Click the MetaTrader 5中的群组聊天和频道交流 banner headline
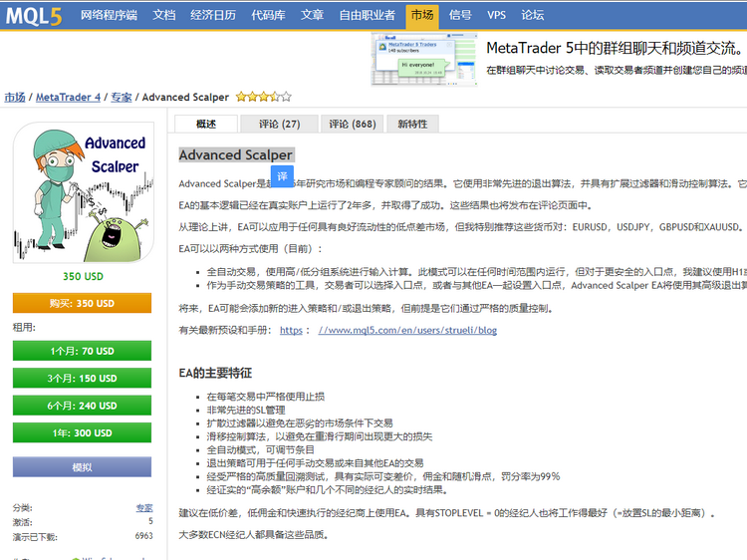The image size is (747, 560). pyautogui.click(x=615, y=48)
